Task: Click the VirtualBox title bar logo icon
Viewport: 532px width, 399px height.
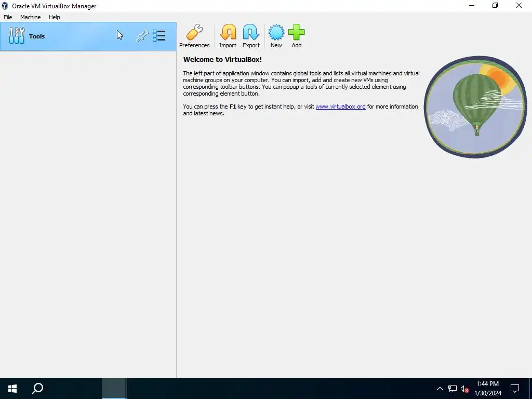Action: point(5,6)
